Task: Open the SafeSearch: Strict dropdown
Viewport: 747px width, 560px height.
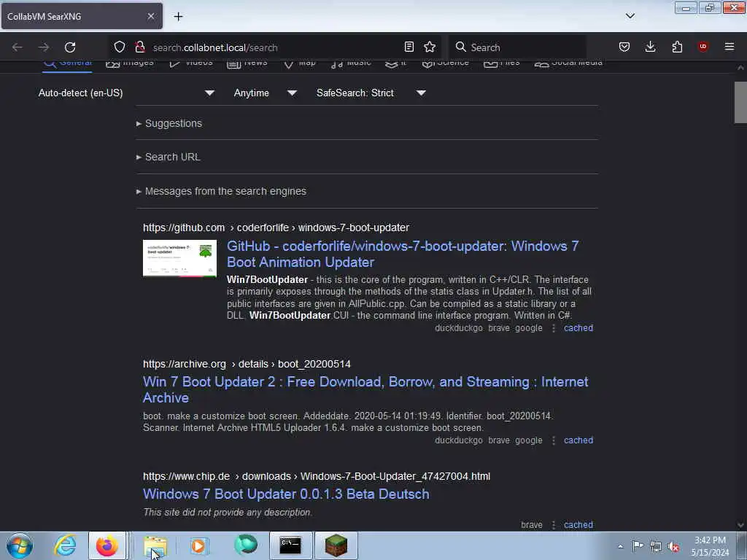Action: 371,93
